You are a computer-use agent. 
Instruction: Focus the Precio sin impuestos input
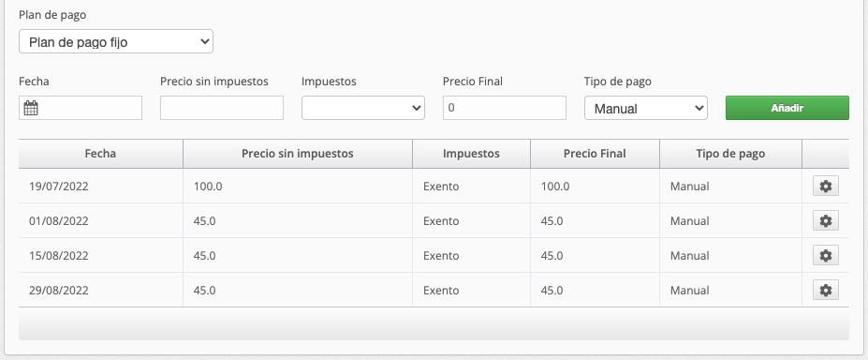[221, 108]
